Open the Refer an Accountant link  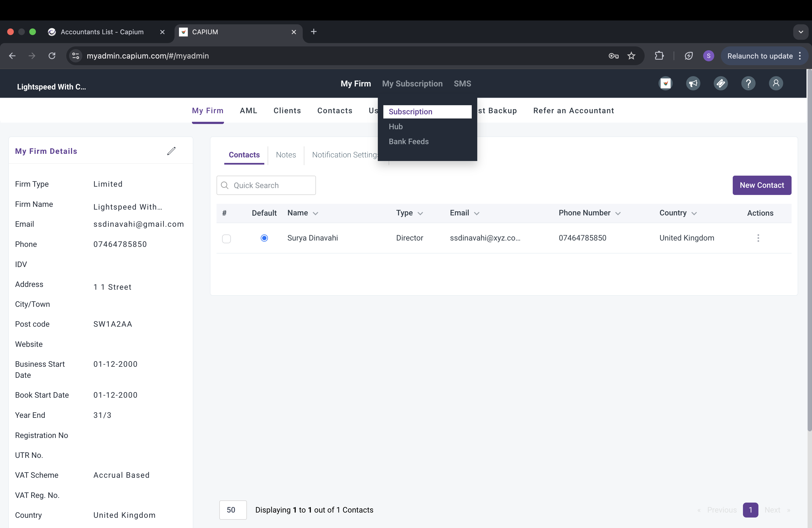tap(574, 110)
